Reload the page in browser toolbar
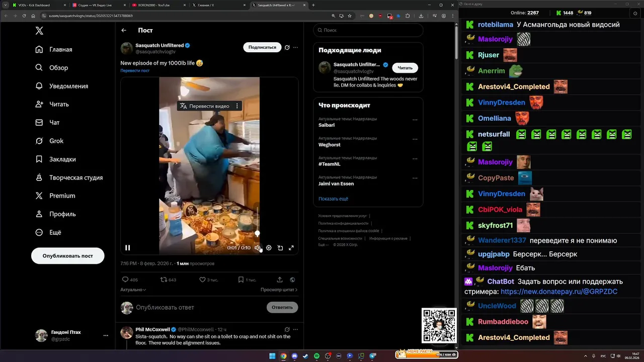 point(24,16)
